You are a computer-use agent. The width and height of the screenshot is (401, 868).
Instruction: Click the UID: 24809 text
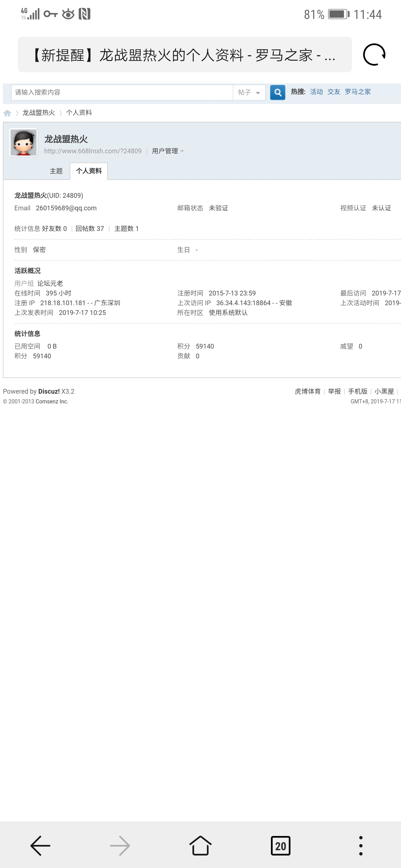click(x=65, y=195)
